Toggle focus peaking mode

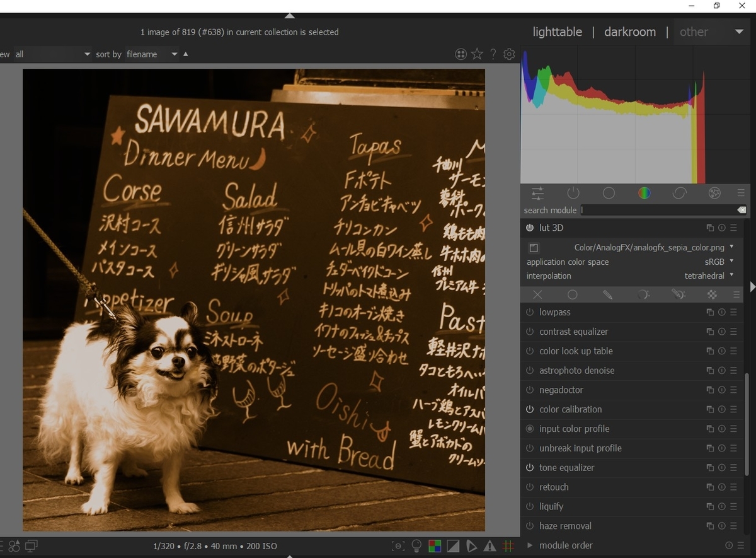tap(398, 546)
